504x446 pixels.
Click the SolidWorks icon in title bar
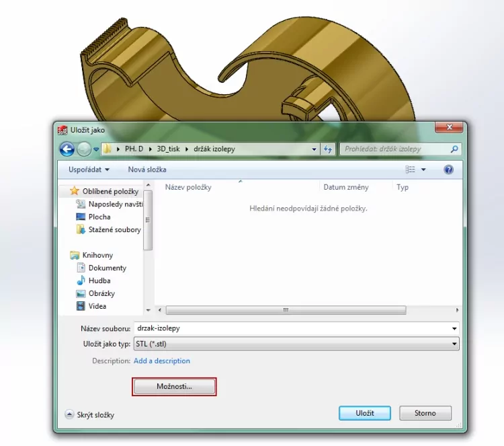[x=62, y=130]
